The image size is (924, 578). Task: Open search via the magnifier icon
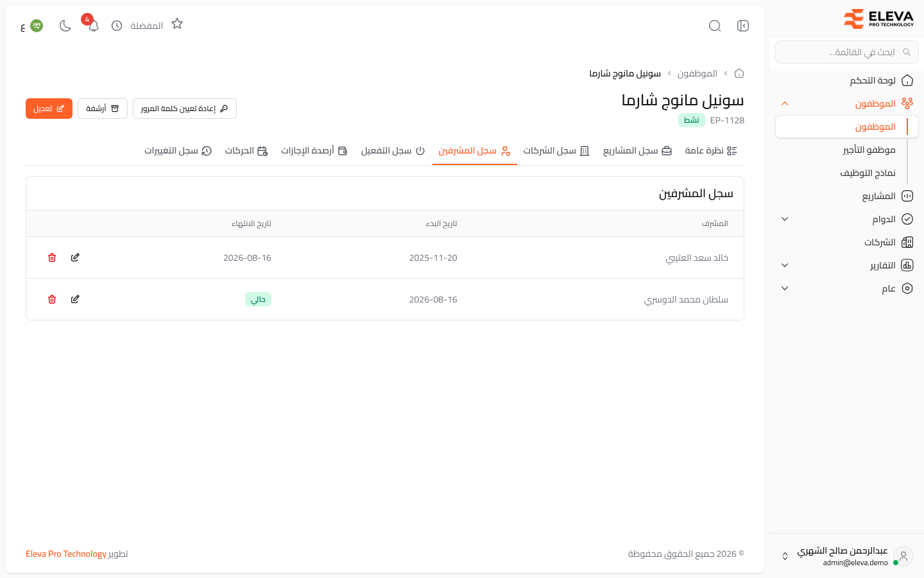click(715, 26)
